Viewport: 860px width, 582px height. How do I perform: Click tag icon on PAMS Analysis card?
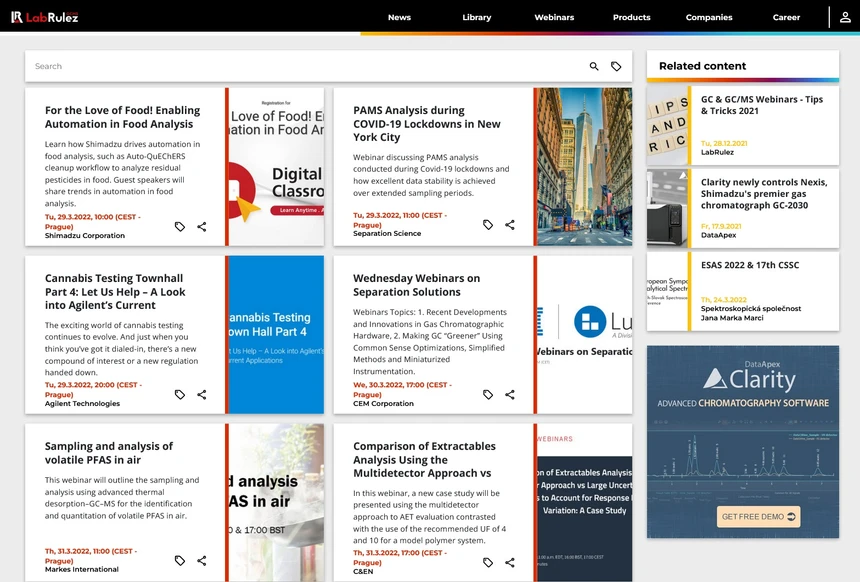488,224
